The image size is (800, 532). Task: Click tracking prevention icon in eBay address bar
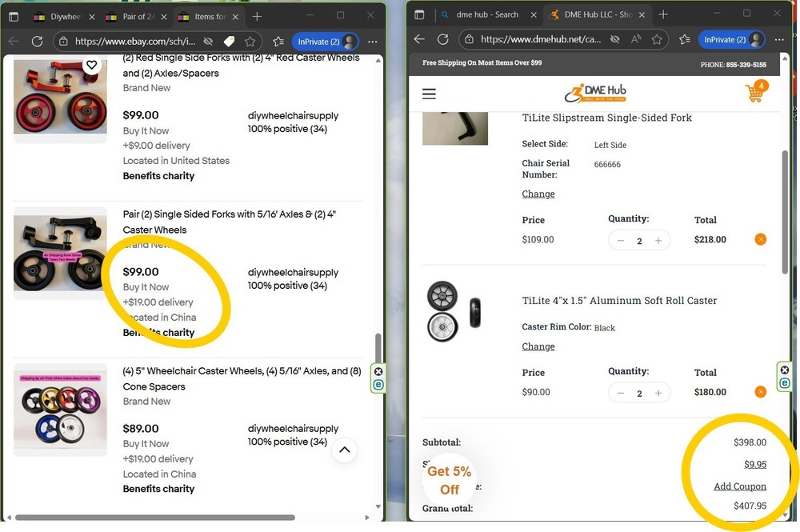tap(208, 42)
